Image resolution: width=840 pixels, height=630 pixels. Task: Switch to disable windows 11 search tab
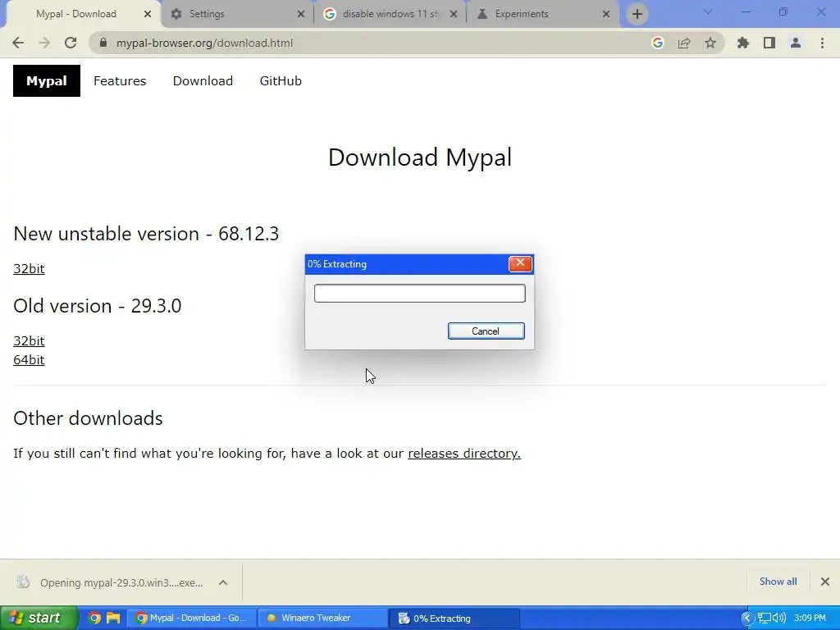(x=390, y=14)
